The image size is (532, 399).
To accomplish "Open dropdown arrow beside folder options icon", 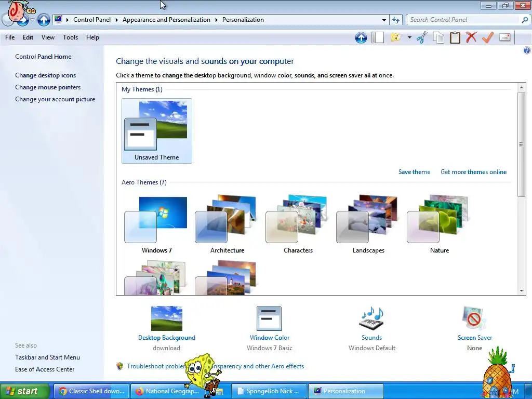I will click(409, 37).
